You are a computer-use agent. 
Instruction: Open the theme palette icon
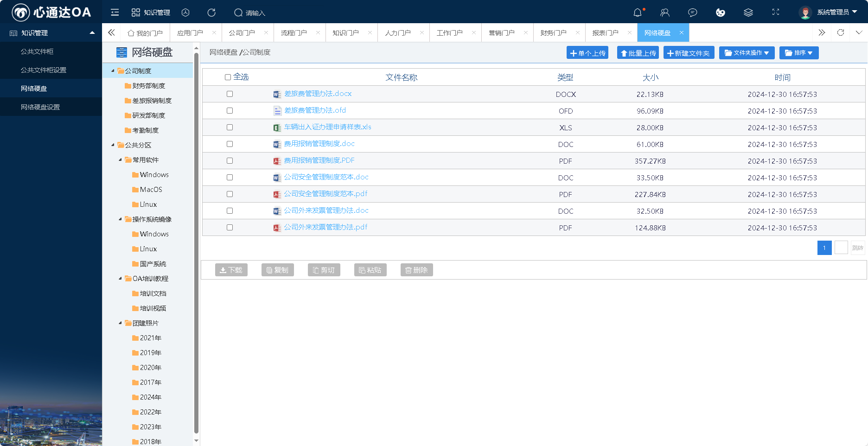point(720,13)
